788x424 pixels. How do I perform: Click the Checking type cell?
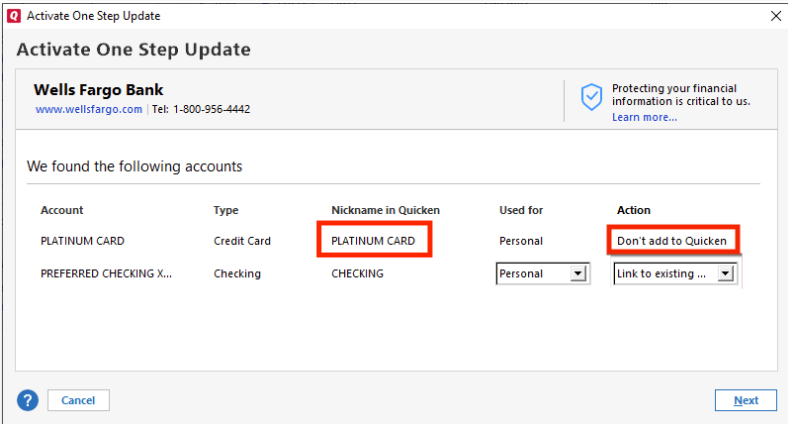(237, 274)
